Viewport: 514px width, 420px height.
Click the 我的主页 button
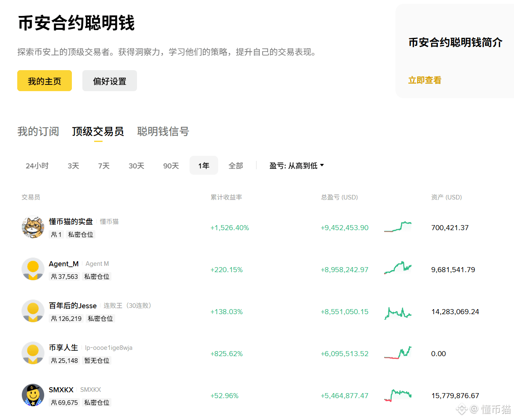click(45, 81)
